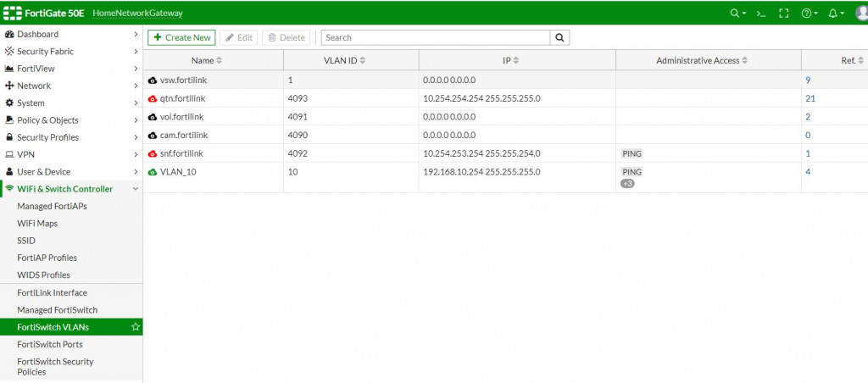Open reference count 21 for qtn.fortilink
The width and height of the screenshot is (868, 383).
810,98
